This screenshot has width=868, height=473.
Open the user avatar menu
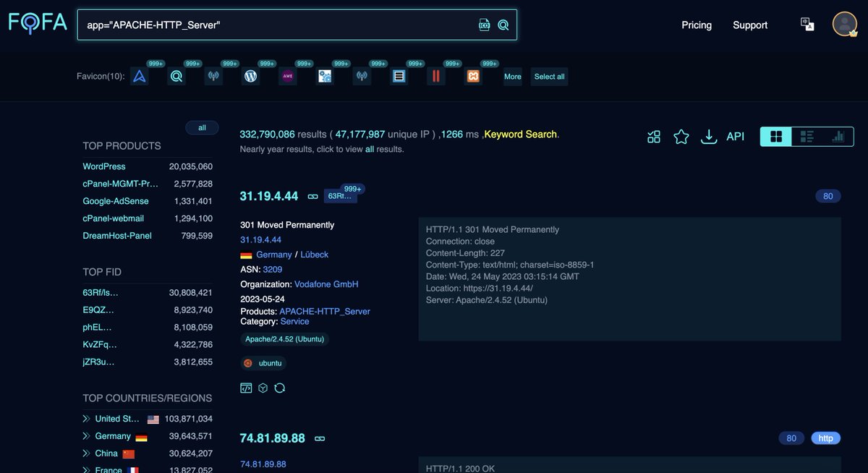(845, 24)
